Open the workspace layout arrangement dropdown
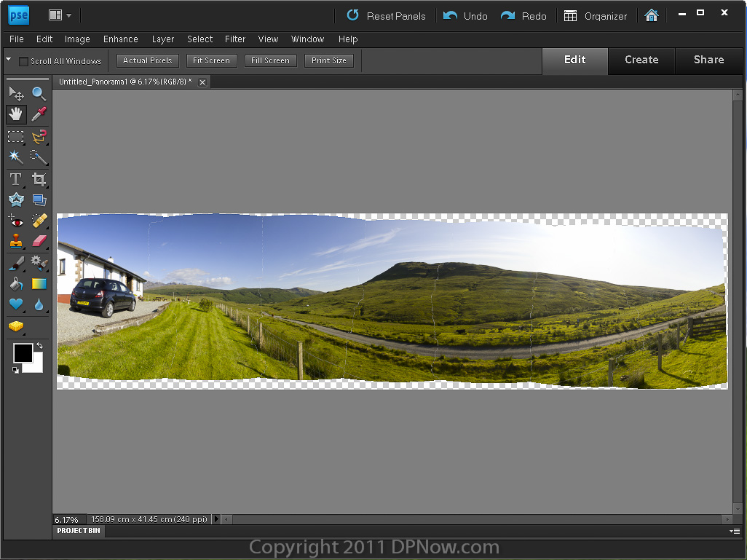The width and height of the screenshot is (747, 560). tap(60, 15)
